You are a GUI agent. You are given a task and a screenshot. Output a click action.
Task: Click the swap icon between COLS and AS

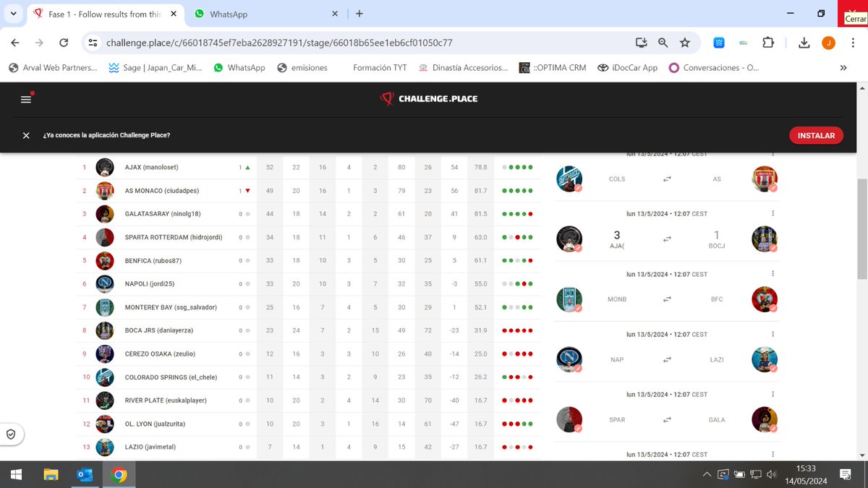[666, 179]
